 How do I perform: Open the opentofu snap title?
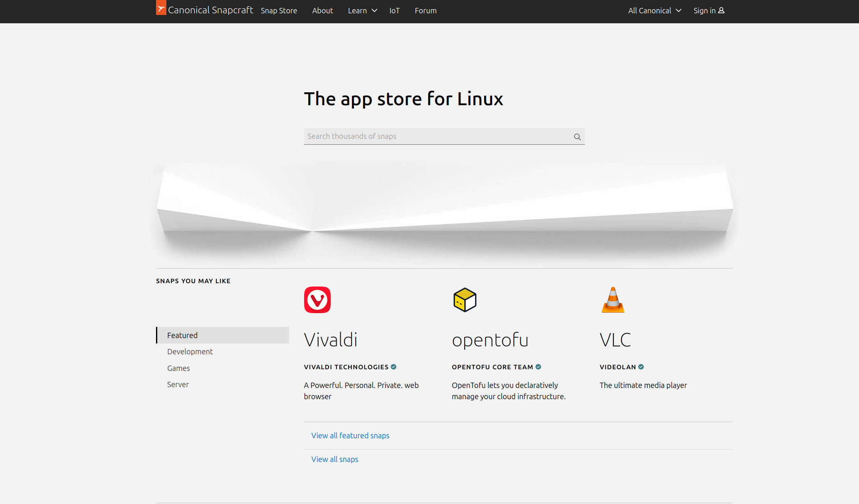(x=490, y=340)
